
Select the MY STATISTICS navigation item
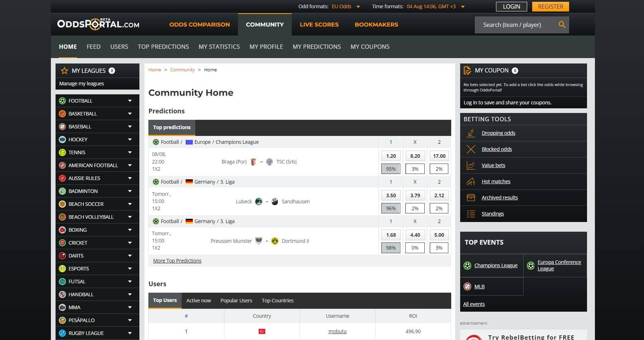click(219, 47)
